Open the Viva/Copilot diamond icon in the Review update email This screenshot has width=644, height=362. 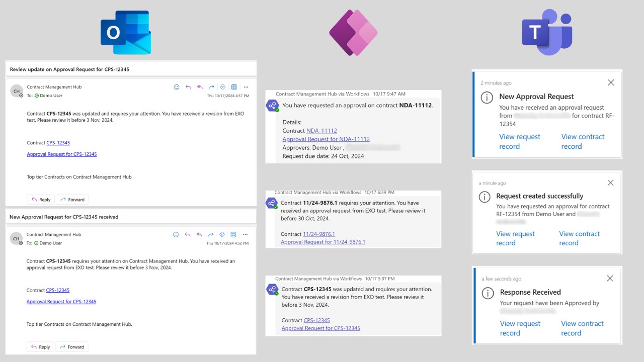coord(223,87)
